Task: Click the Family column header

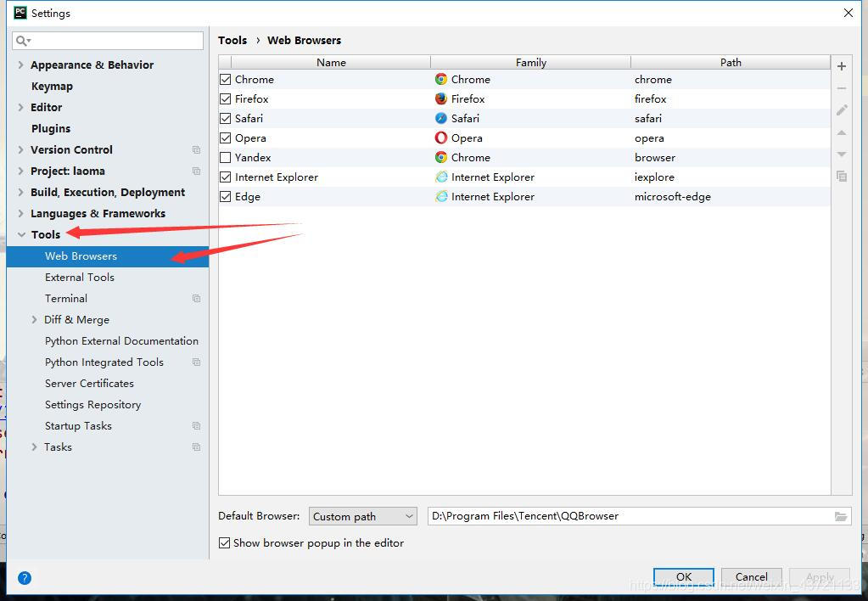Action: point(531,62)
